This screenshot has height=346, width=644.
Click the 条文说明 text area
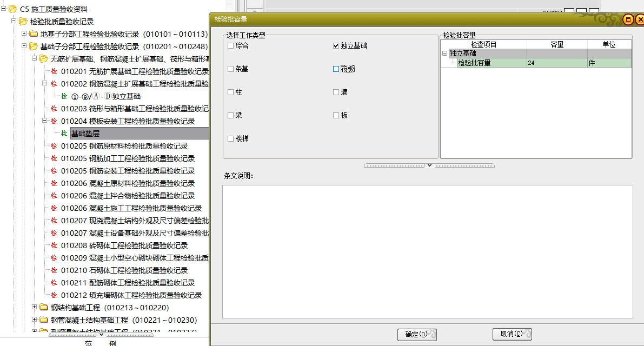[428, 251]
